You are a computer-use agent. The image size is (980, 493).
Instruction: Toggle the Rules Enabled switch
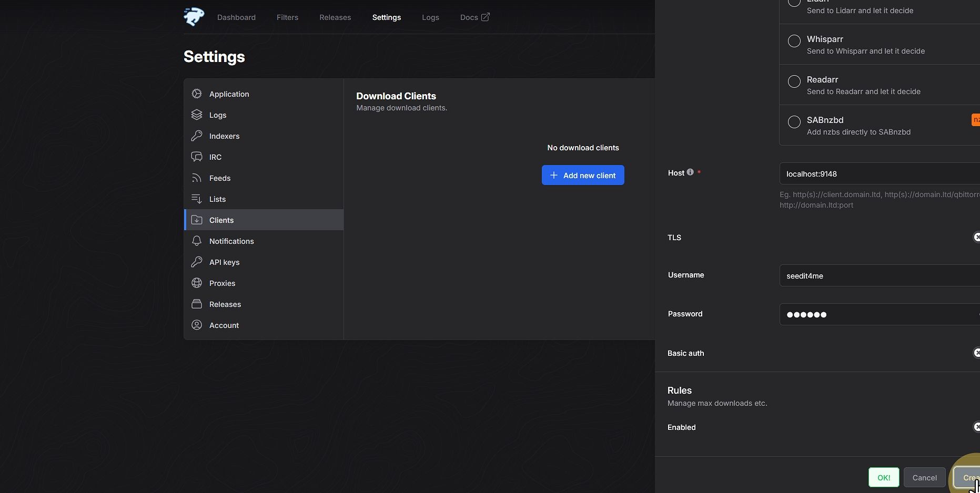[x=977, y=427]
